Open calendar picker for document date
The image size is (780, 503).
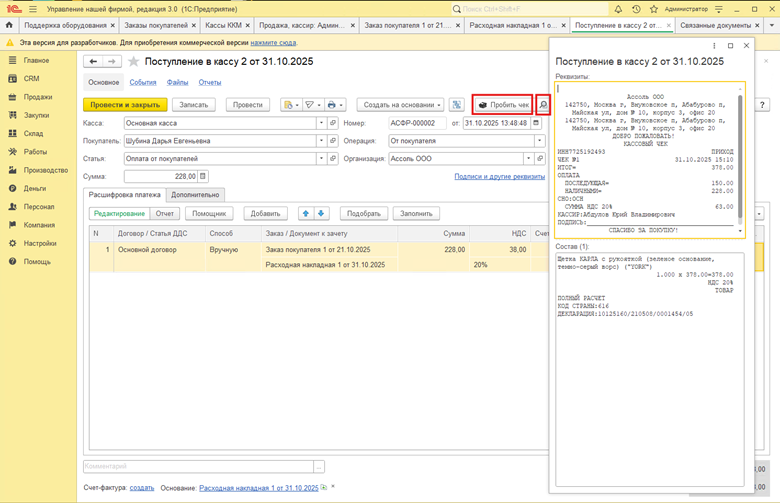[x=536, y=124]
